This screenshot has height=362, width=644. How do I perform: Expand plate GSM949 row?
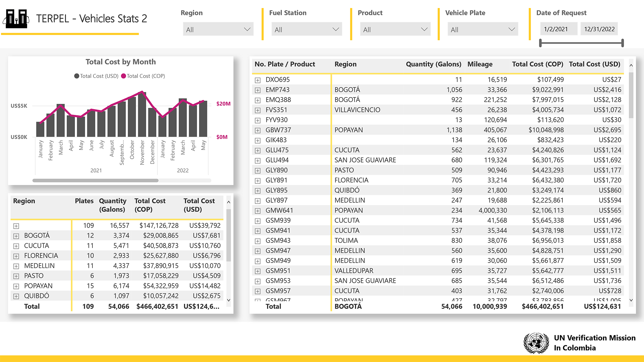[x=258, y=261]
